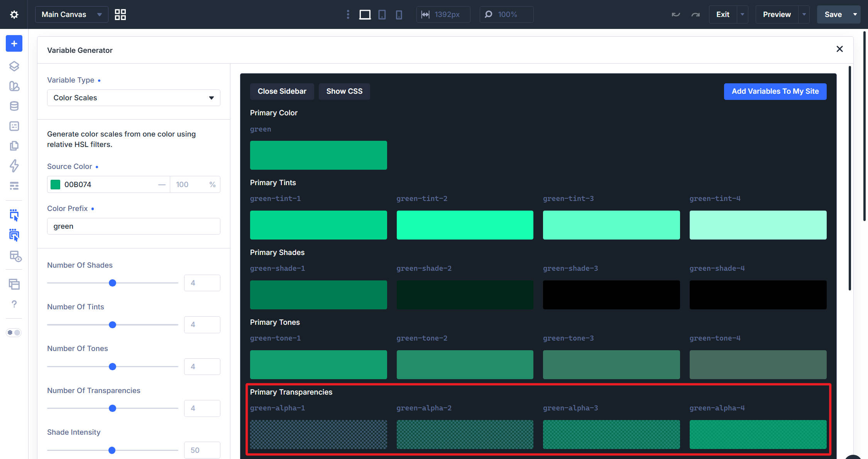Open the structure list icon in sidebar

(14, 186)
